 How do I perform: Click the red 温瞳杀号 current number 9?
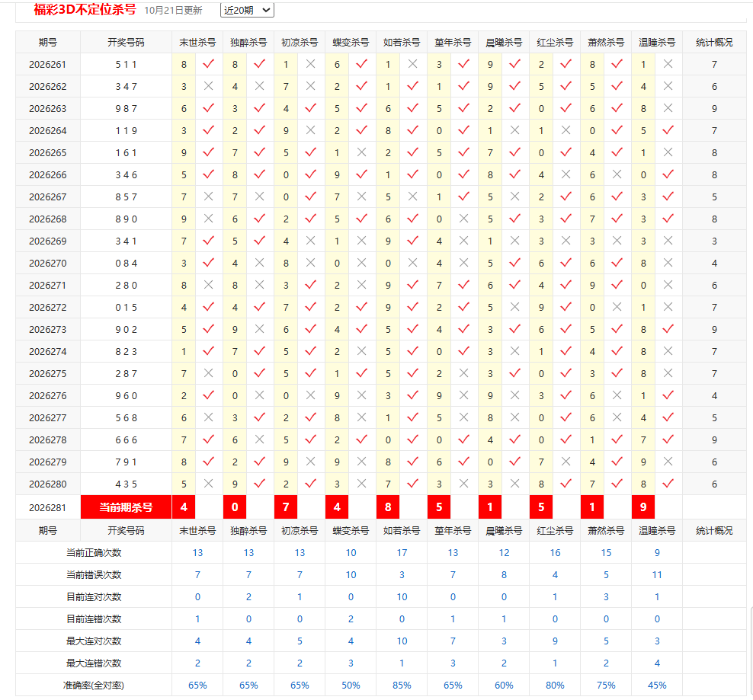click(643, 507)
